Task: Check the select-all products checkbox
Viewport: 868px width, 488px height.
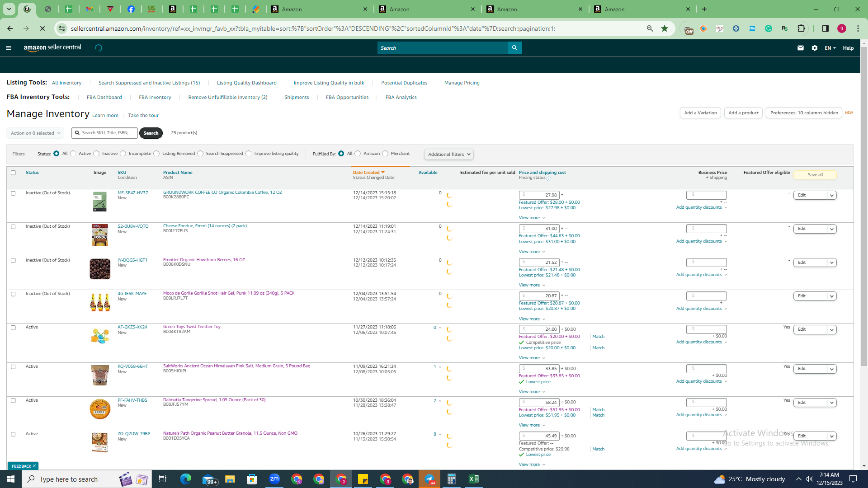Action: [13, 173]
